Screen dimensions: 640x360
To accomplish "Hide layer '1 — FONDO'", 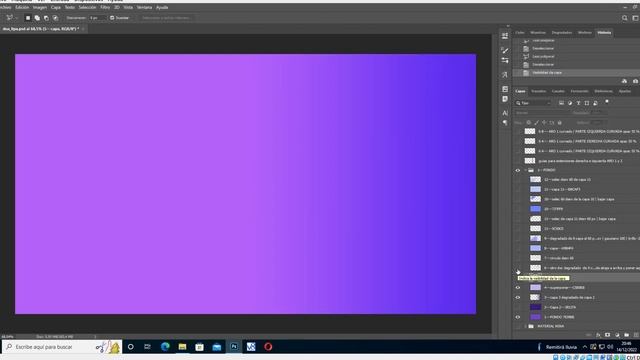I will click(518, 317).
